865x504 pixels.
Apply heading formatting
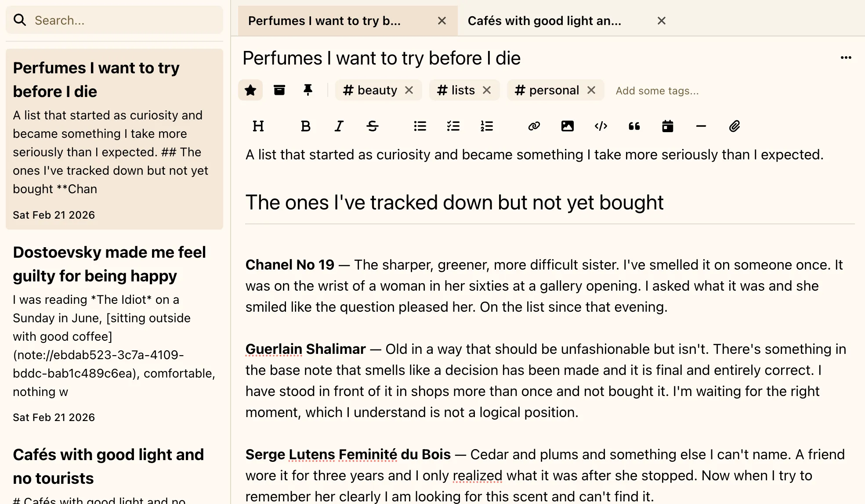(258, 126)
